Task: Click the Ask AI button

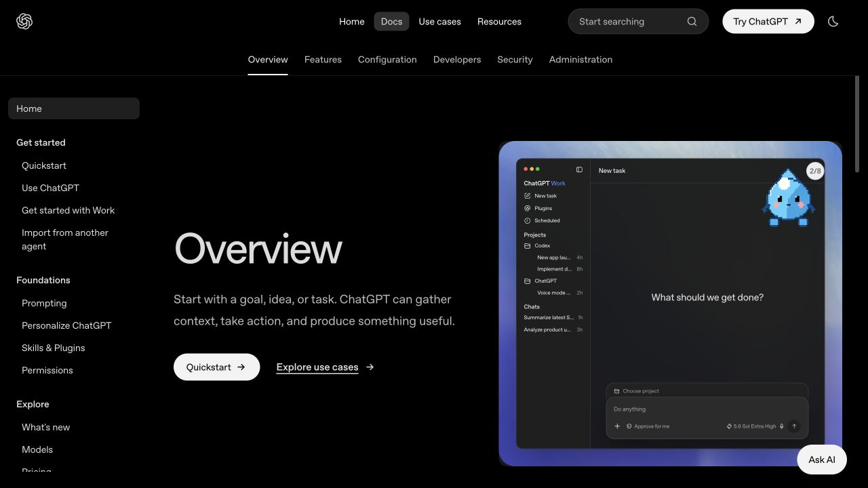Action: click(x=822, y=460)
